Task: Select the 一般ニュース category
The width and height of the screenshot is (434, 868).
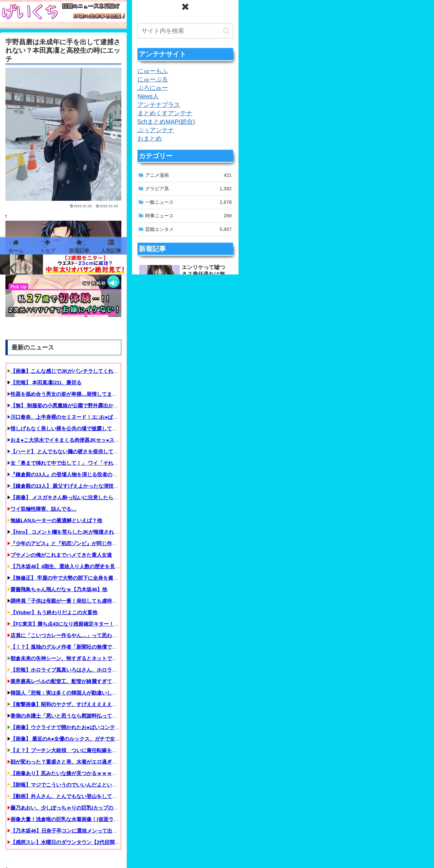Action: 185,202
